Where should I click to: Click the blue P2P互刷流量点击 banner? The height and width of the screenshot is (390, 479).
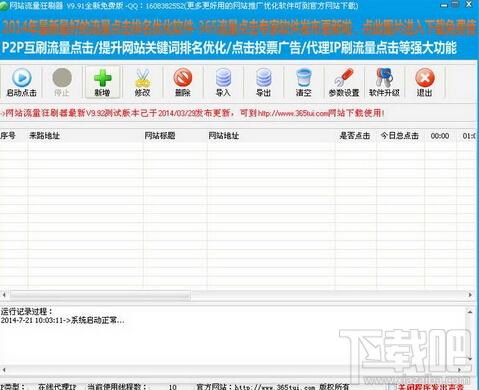pos(229,48)
